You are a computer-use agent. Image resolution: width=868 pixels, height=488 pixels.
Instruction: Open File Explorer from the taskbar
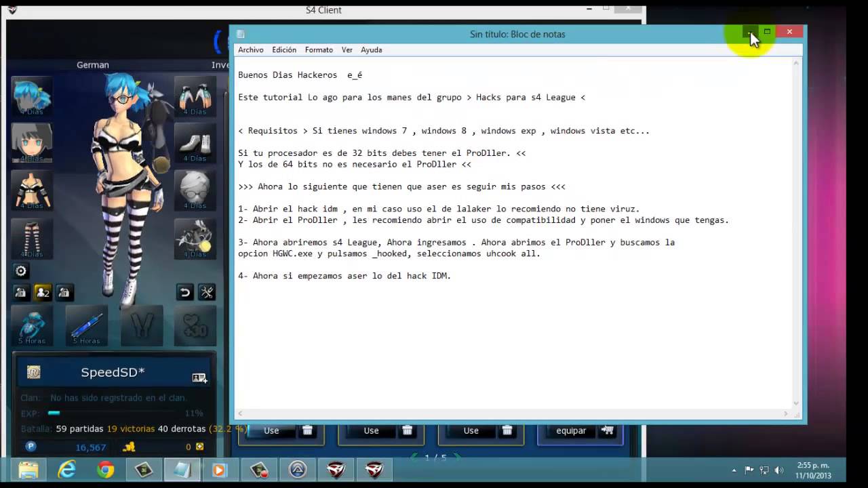tap(28, 470)
